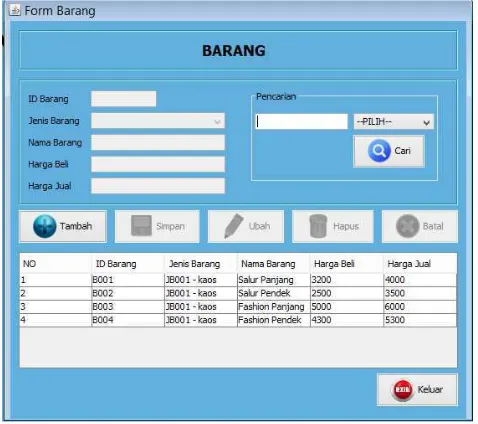Sort by the NO column header
The image size is (478, 424).
(55, 264)
